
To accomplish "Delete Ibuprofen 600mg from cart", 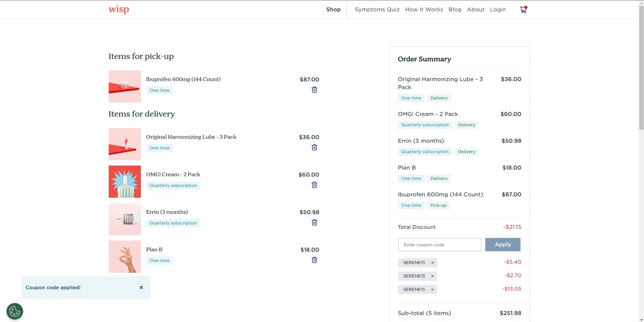I will (x=314, y=90).
